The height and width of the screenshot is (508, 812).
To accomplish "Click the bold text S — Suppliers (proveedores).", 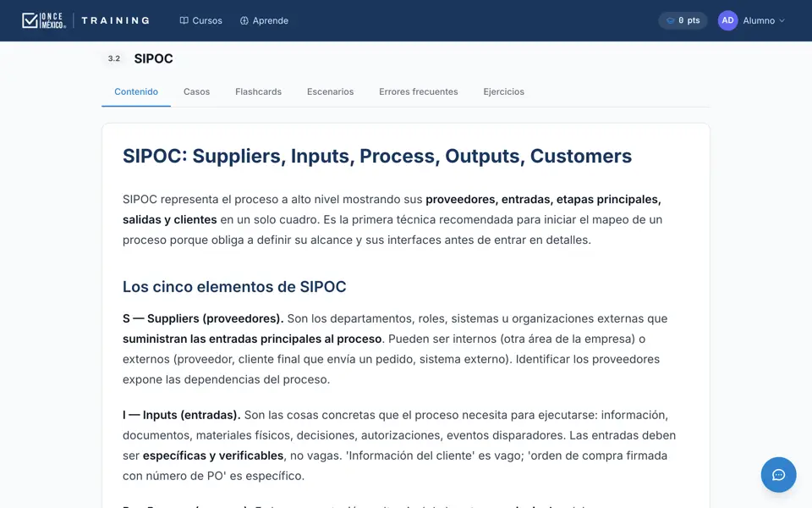I will coord(203,319).
